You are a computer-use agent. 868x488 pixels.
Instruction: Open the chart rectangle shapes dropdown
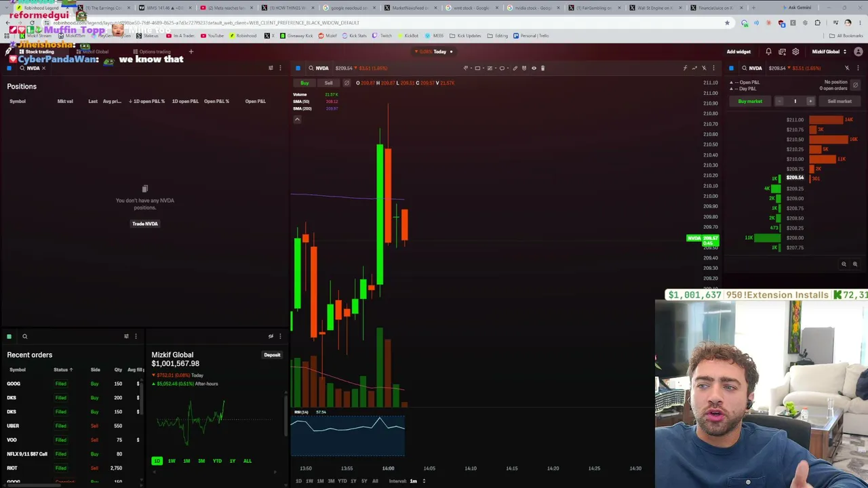[x=479, y=68]
